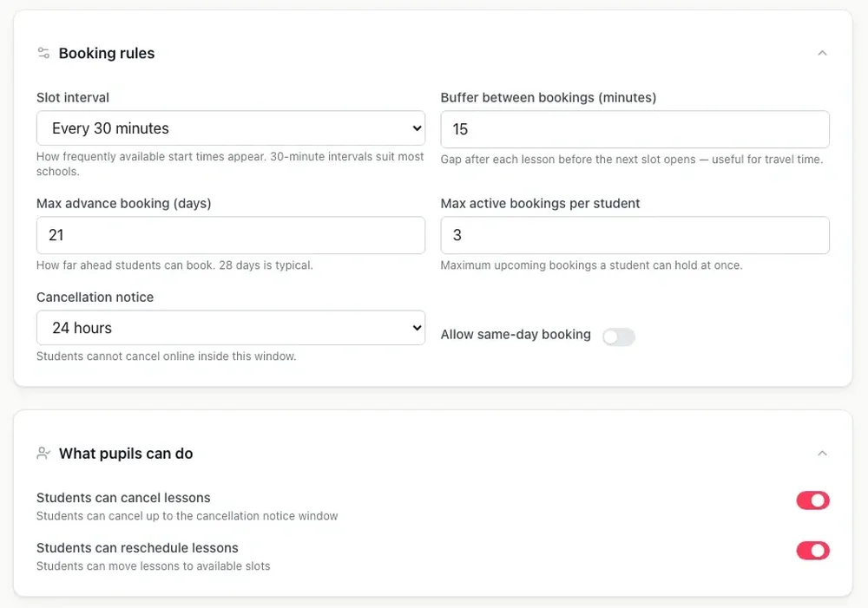This screenshot has width=868, height=608.
Task: Click hint about how frequently start times appear
Action: (x=230, y=164)
